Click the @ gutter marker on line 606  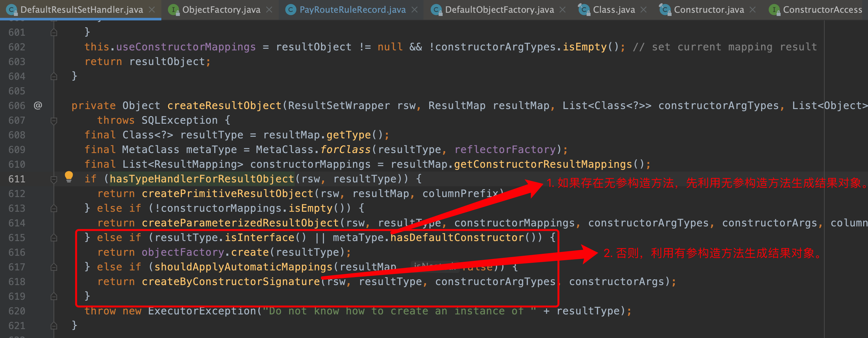[38, 106]
